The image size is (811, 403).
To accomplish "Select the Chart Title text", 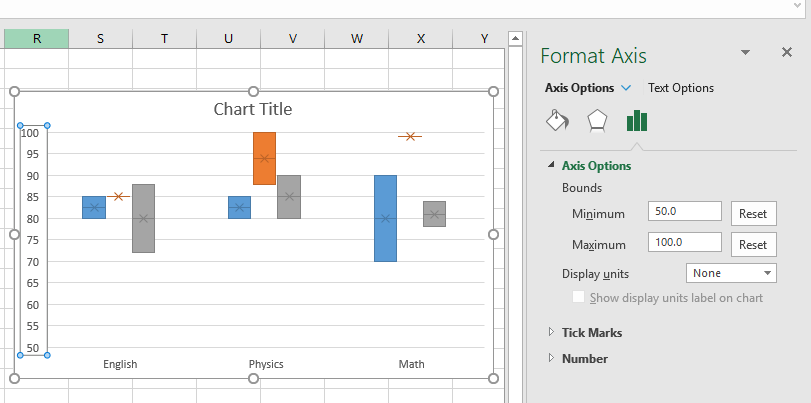I will coord(253,109).
